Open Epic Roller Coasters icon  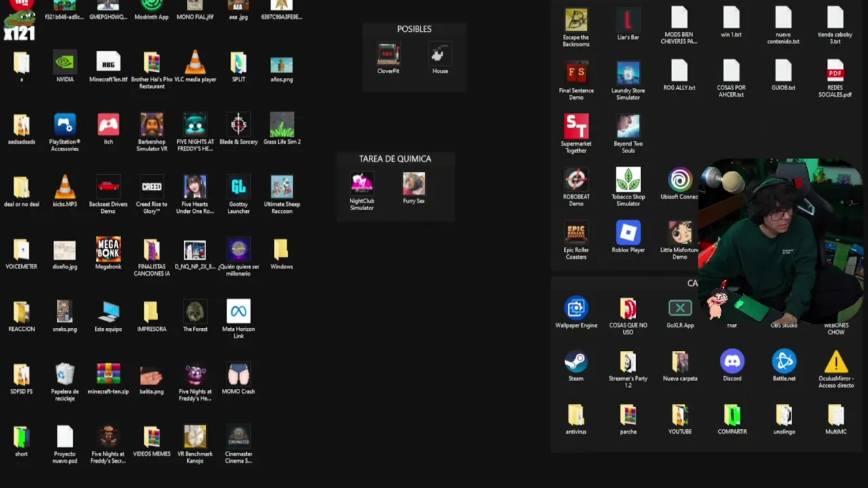[576, 232]
